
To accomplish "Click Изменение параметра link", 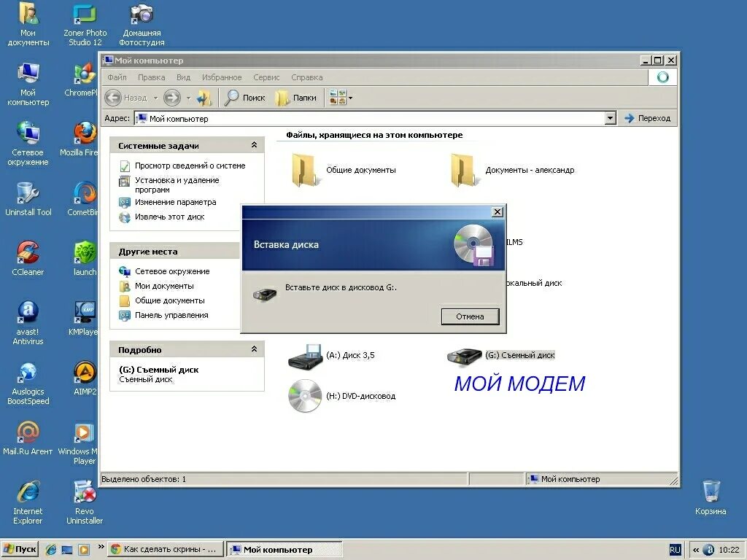I will (175, 203).
